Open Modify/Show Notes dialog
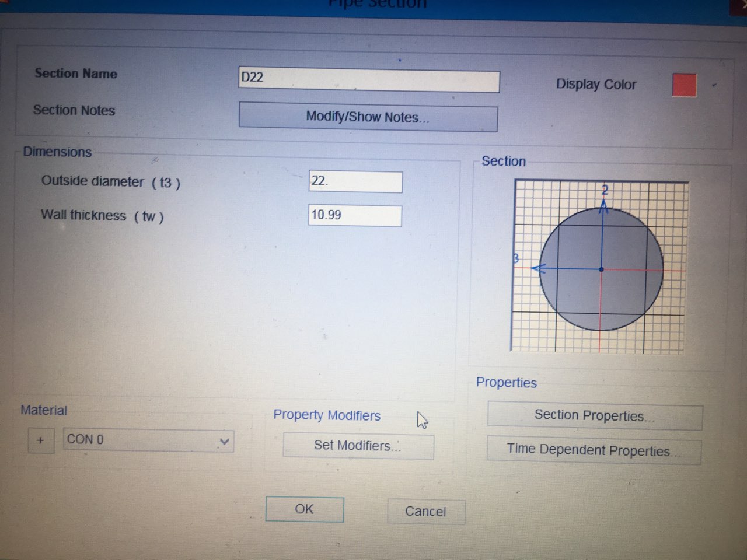Viewport: 747px width, 560px height. click(x=368, y=117)
